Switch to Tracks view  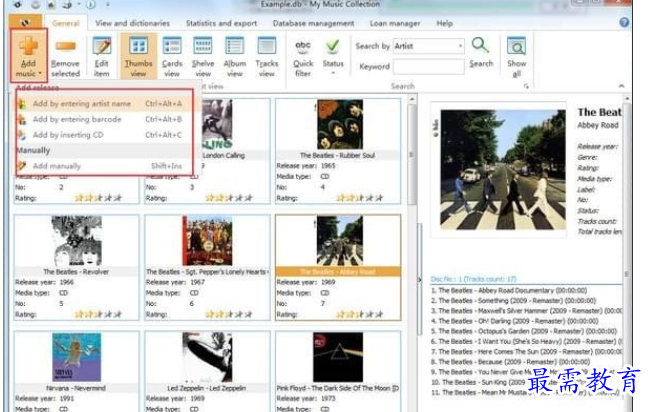coord(267,55)
